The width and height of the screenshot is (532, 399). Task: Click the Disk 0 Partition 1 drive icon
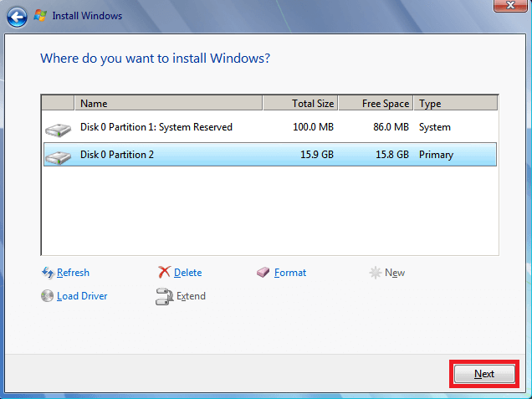pyautogui.click(x=59, y=129)
